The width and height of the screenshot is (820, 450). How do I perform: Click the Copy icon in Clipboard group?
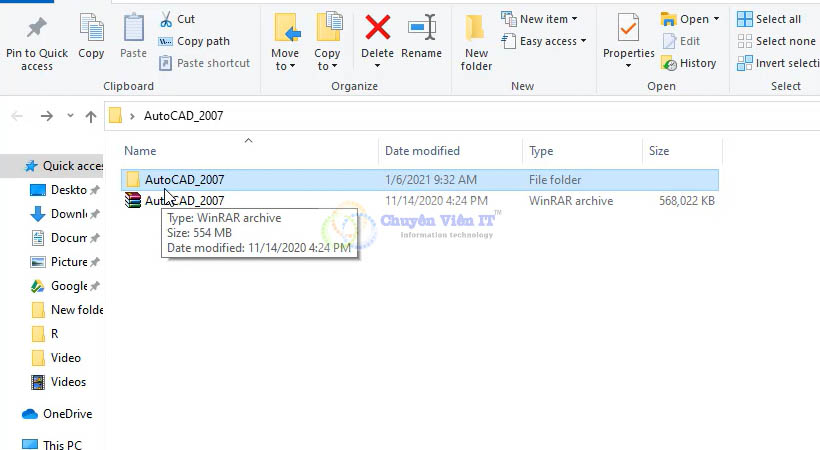91,28
